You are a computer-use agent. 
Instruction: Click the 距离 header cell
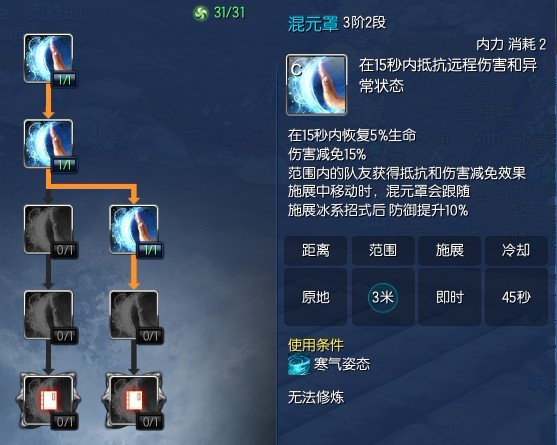pos(315,250)
